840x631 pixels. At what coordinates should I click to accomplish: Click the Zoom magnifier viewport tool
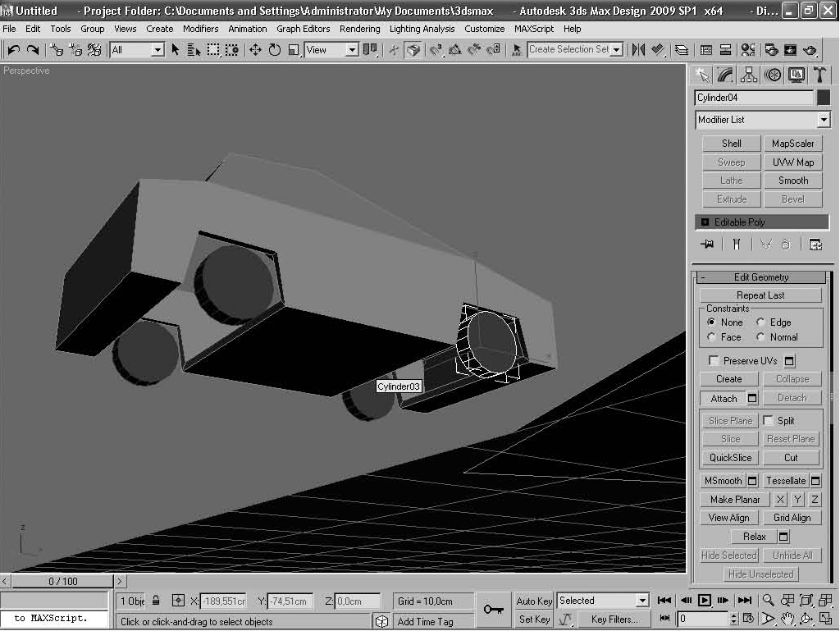pyautogui.click(x=769, y=601)
